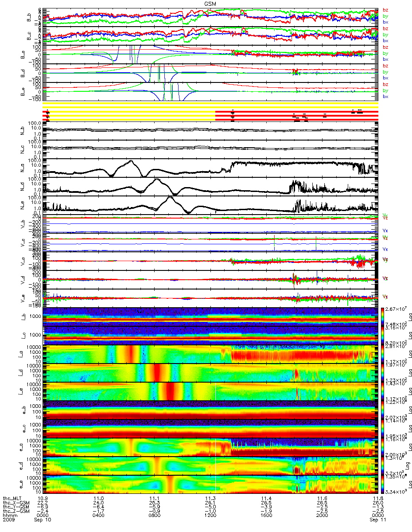Click the Vx legend of the V_c panel
Screen dimensions: 412x532
tap(385, 249)
